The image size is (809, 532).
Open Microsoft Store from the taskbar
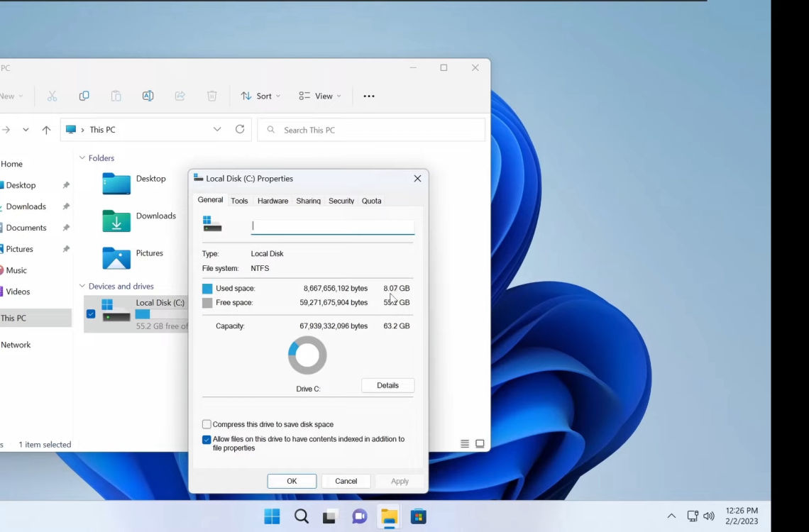click(418, 516)
